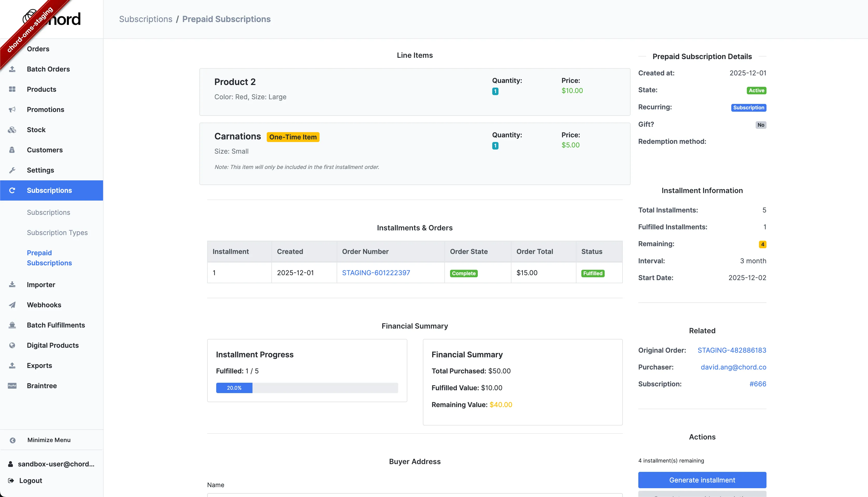Open subscription #666 link
This screenshot has height=497, width=868.
coord(757,384)
